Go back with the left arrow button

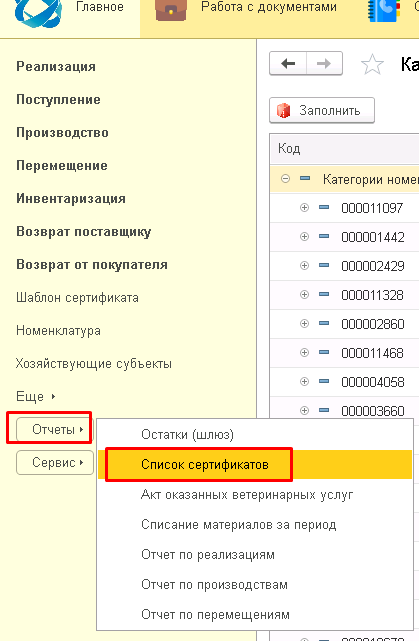click(x=288, y=63)
